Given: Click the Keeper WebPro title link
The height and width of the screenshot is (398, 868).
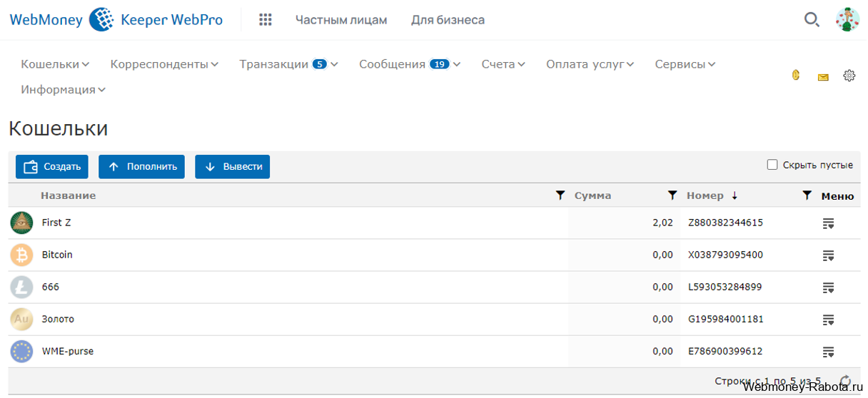Looking at the screenshot, I should 171,20.
